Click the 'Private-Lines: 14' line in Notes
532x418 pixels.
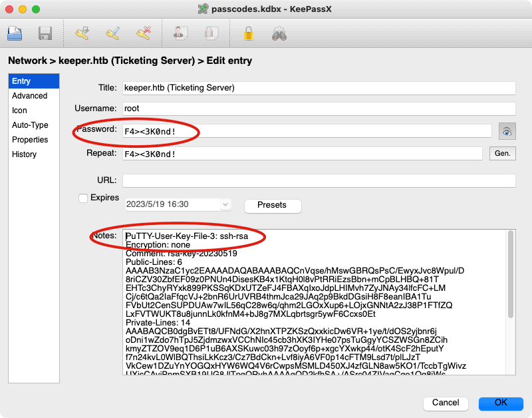click(158, 323)
